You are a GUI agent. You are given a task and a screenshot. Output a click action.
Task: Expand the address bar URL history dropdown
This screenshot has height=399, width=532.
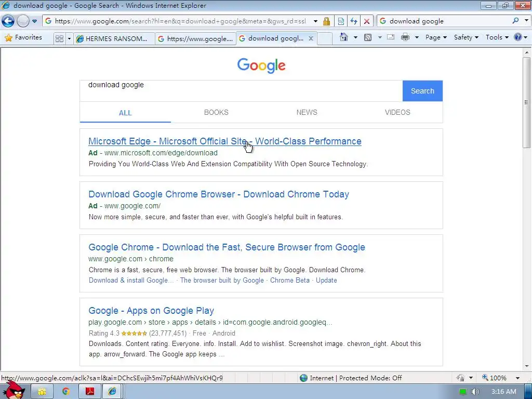315,21
